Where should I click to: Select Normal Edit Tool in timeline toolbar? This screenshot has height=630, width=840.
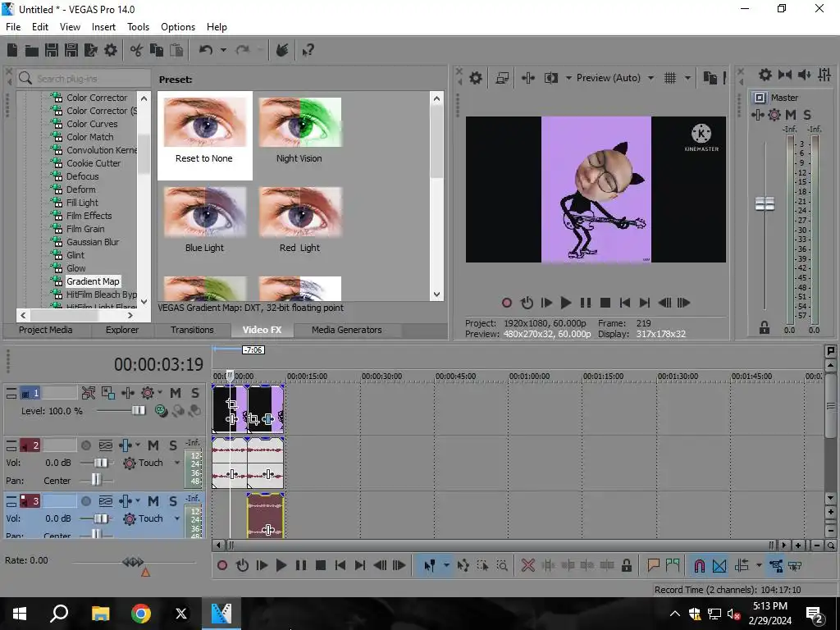[x=429, y=566]
